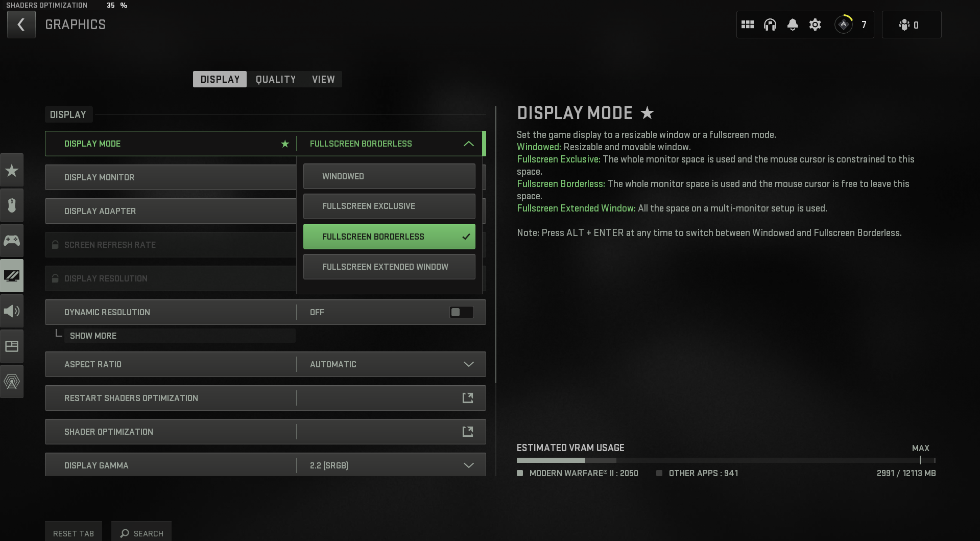Click the Reset Tab button
The width and height of the screenshot is (980, 541).
coord(74,533)
